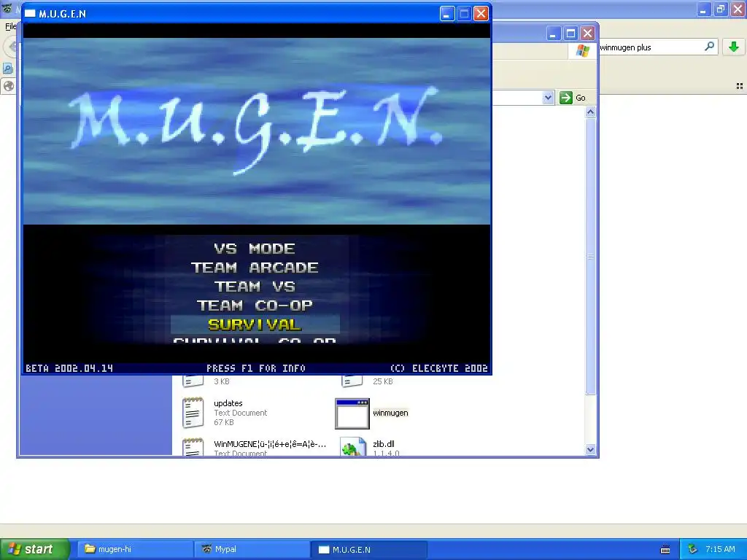Click the updates file name

pyautogui.click(x=228, y=403)
